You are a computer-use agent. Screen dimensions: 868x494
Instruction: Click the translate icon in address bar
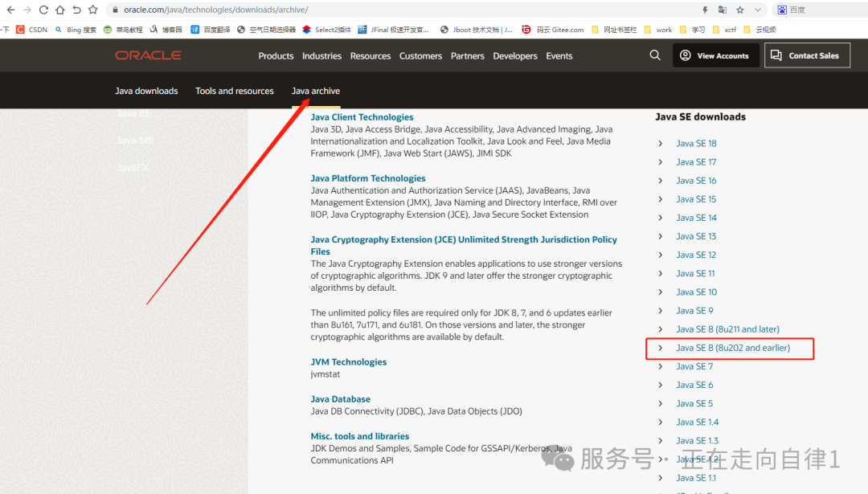click(723, 10)
